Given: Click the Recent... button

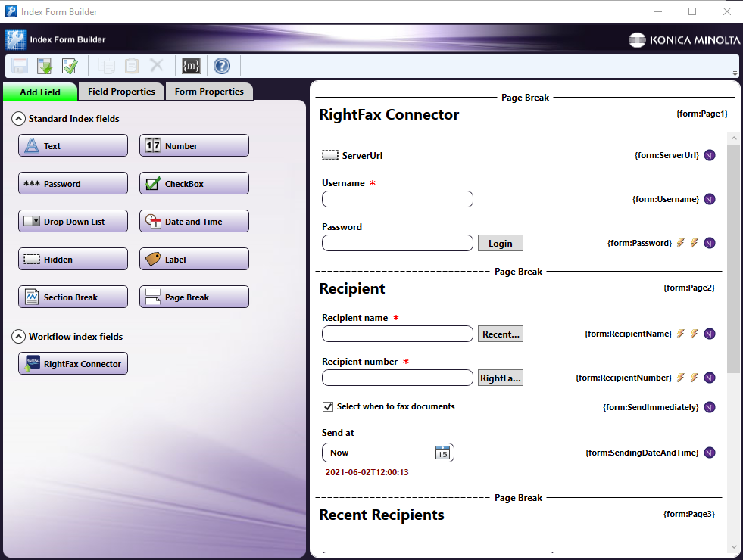Looking at the screenshot, I should click(x=501, y=334).
